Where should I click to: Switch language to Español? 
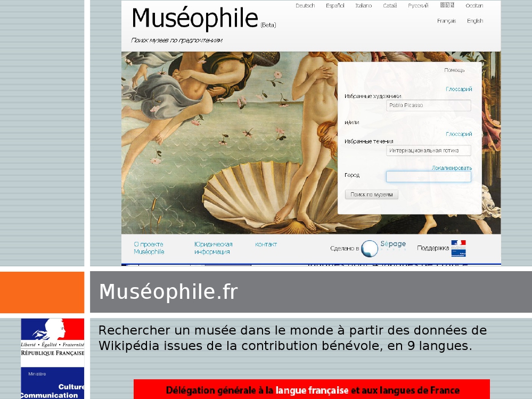335,6
